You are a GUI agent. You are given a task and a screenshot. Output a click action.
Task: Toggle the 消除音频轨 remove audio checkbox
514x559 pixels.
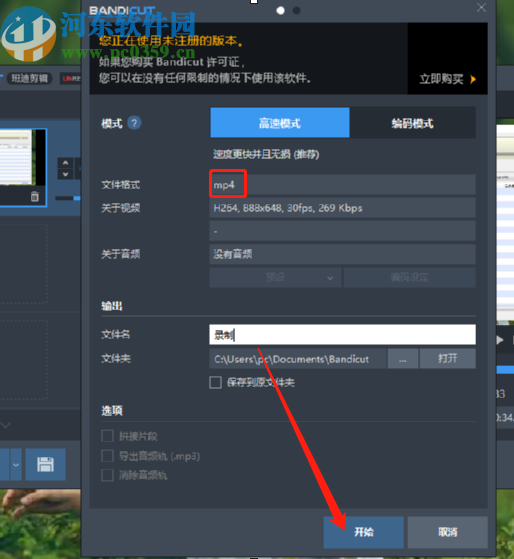107,475
